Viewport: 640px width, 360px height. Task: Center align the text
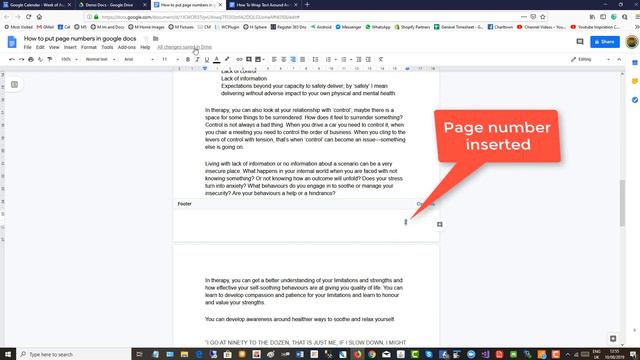click(x=284, y=60)
